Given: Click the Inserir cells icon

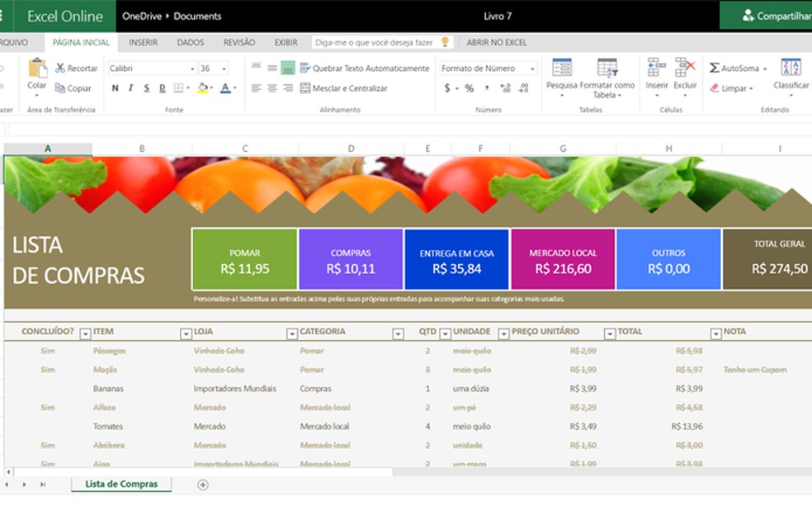Looking at the screenshot, I should 656,68.
